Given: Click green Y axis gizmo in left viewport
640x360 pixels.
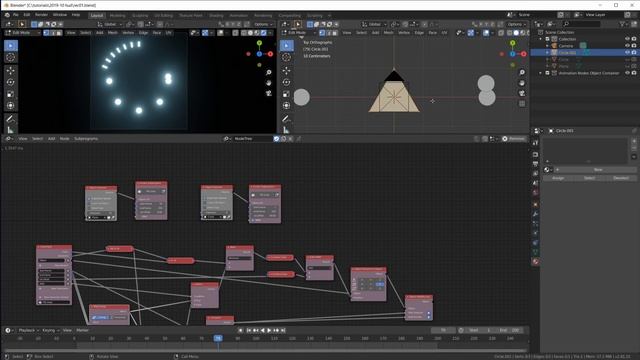Looking at the screenshot, I should click(x=259, y=43).
